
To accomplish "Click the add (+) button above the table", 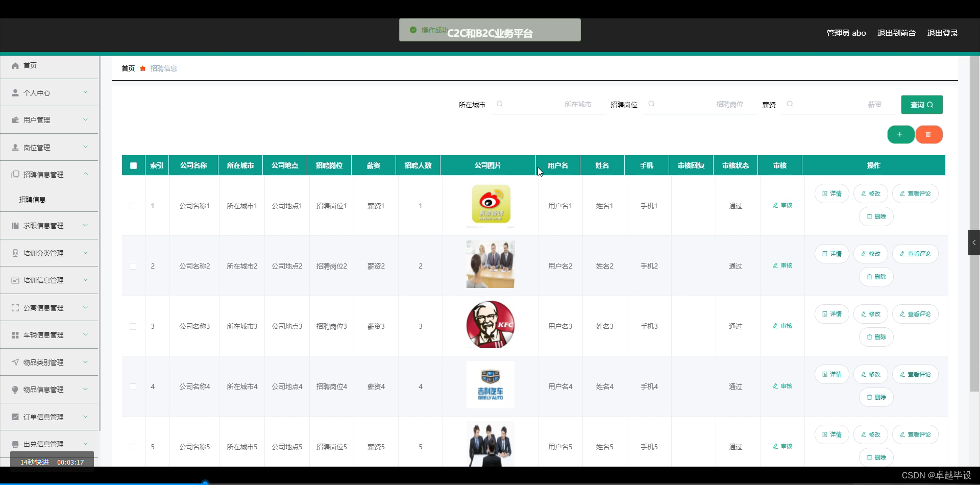I will pyautogui.click(x=900, y=134).
